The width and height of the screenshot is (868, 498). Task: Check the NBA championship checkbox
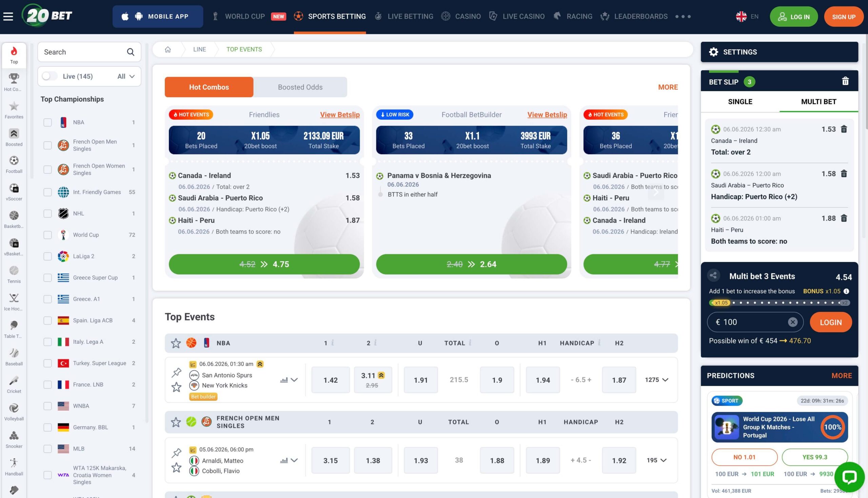click(x=47, y=122)
